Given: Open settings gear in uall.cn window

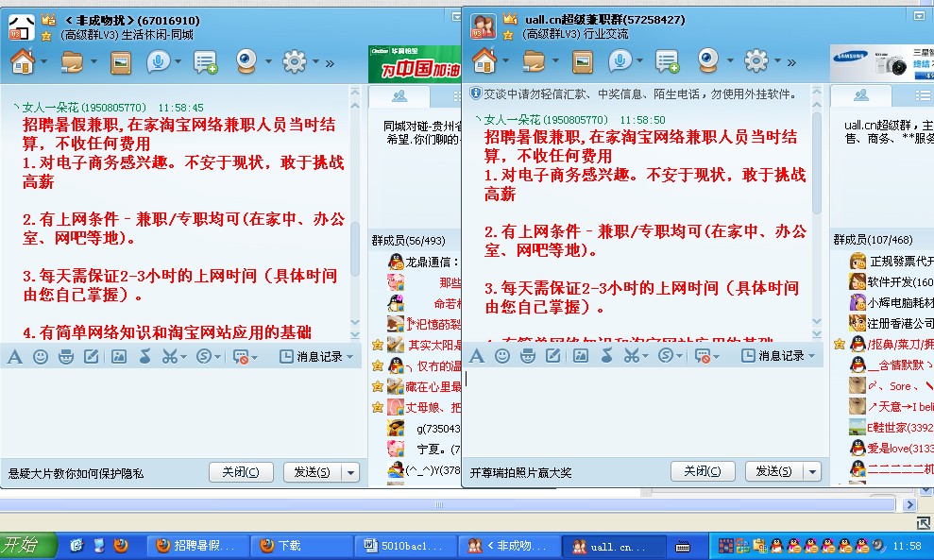Looking at the screenshot, I should click(756, 60).
